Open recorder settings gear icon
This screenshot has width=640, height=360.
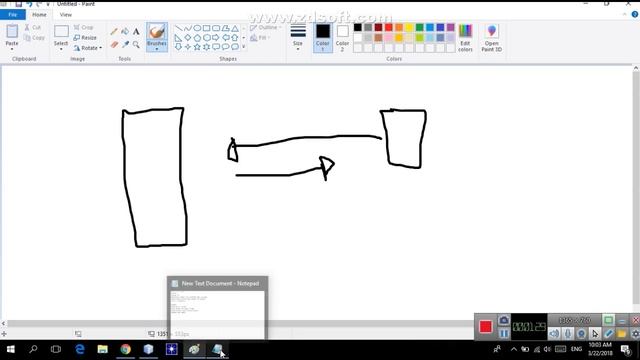635,334
